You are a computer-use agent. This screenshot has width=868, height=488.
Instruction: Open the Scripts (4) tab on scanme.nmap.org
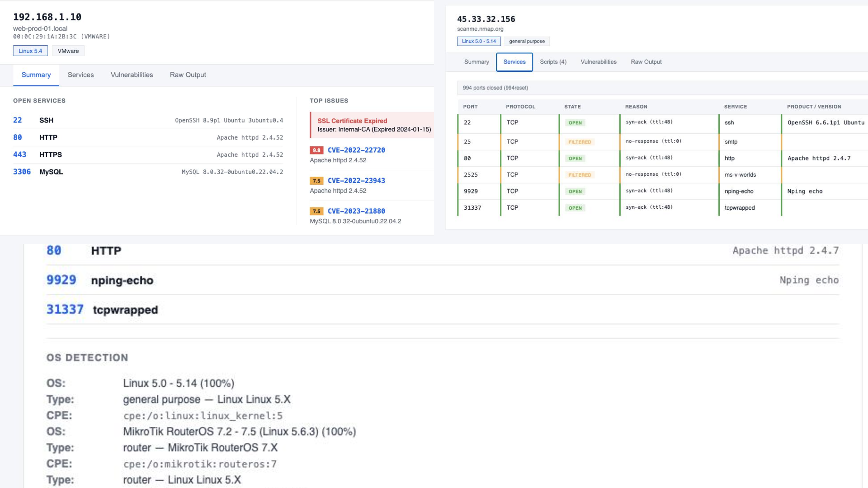pos(552,62)
